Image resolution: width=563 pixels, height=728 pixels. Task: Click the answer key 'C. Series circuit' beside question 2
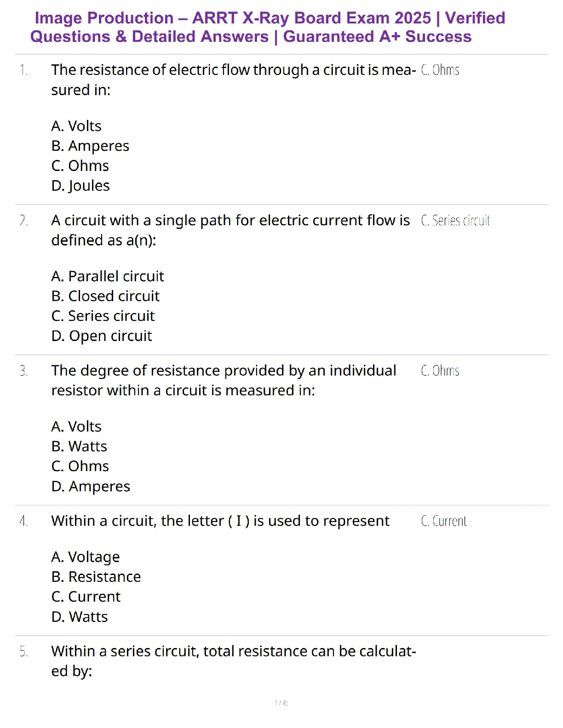click(455, 221)
